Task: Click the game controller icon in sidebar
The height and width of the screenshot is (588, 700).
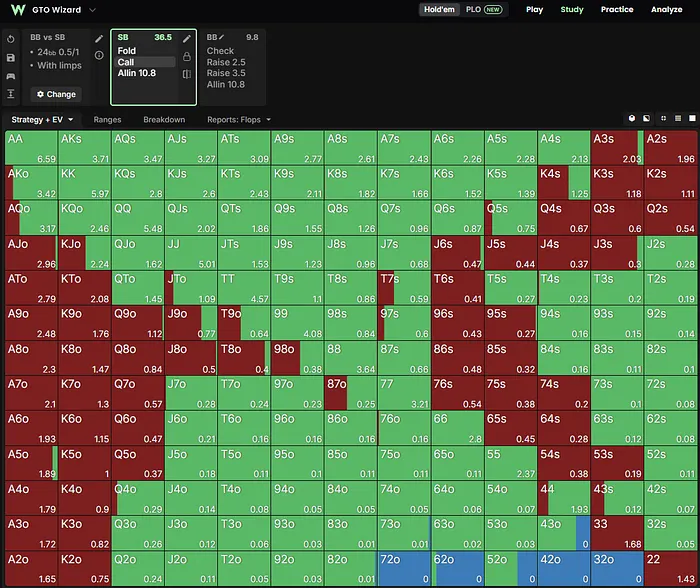Action: point(11,76)
